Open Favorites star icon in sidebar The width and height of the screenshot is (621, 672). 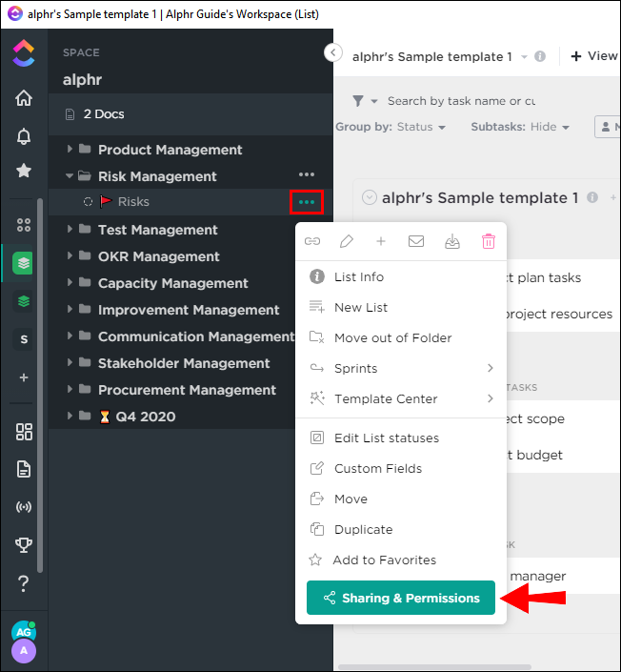tap(24, 172)
